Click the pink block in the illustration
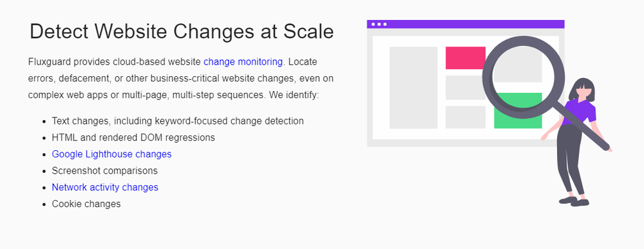The height and width of the screenshot is (249, 644). coord(466,58)
